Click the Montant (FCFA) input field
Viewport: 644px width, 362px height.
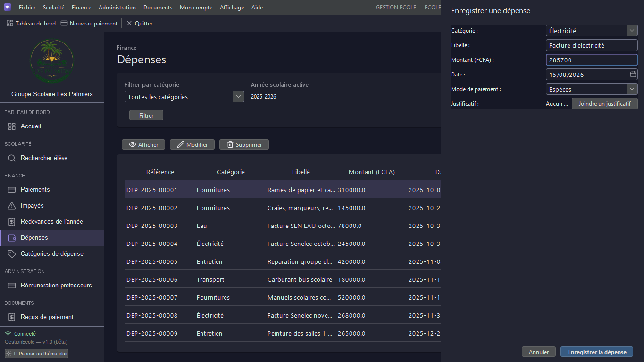[x=592, y=60]
